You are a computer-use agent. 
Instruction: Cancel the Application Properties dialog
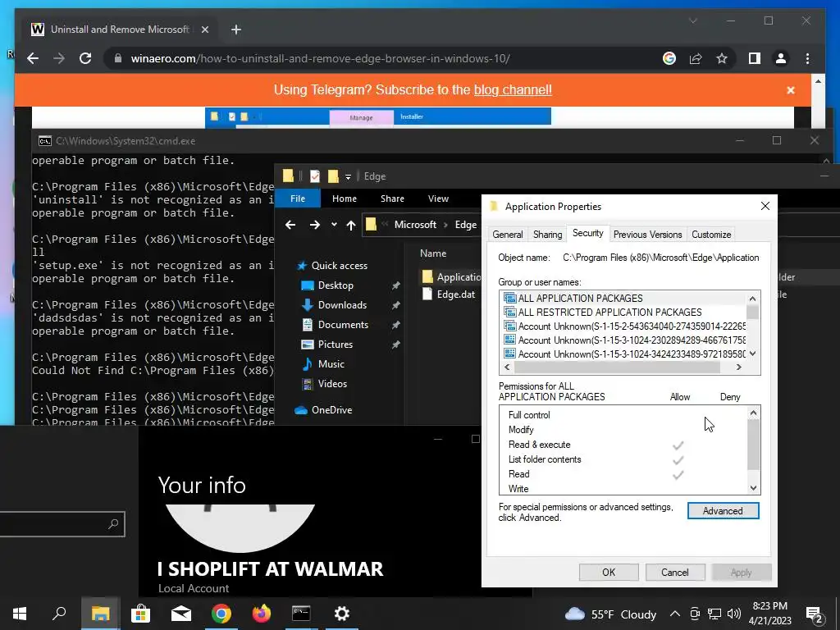tap(674, 572)
